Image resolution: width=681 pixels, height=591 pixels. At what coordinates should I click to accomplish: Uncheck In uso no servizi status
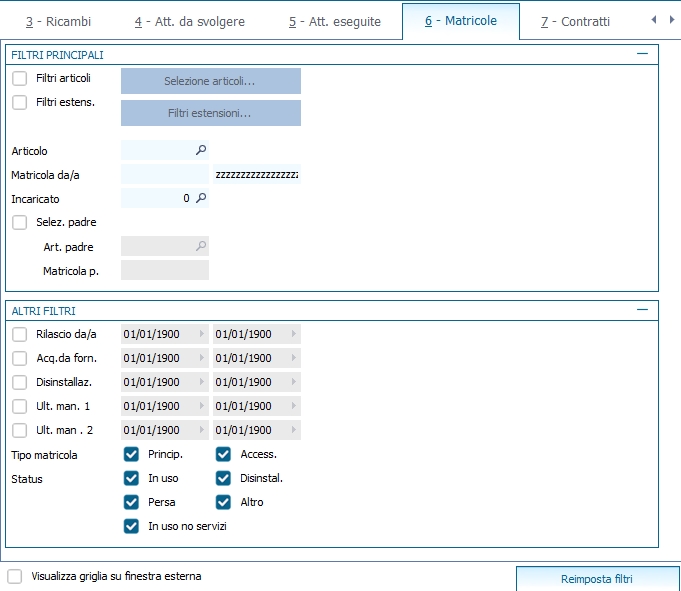tap(131, 526)
